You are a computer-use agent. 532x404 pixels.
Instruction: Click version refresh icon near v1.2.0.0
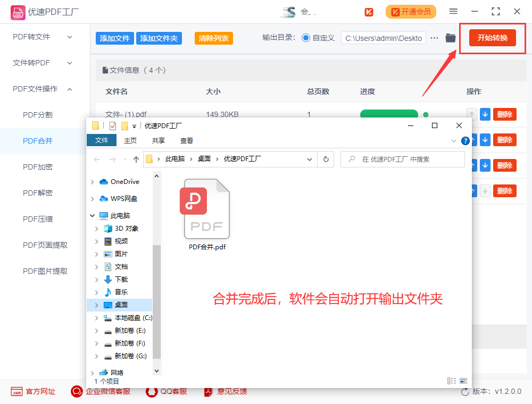[465, 392]
